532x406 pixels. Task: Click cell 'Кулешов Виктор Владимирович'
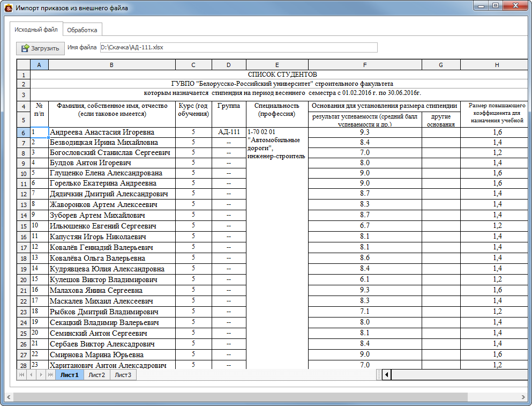[x=112, y=279]
